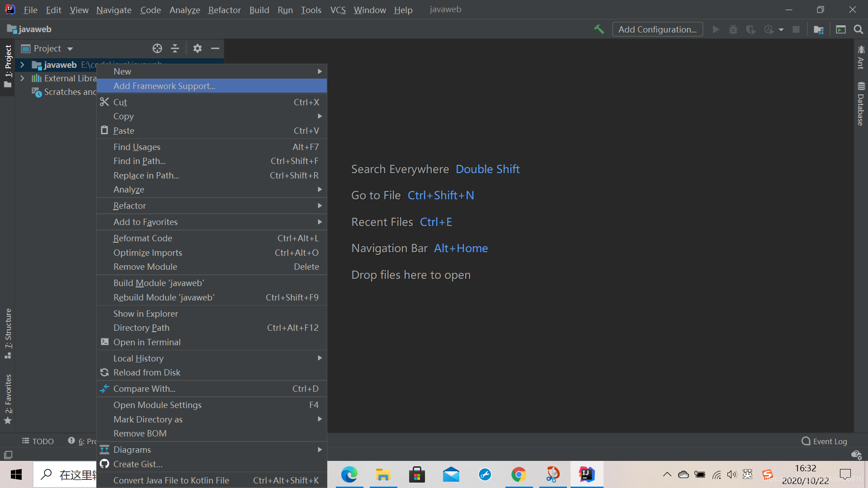Viewport: 868px width, 488px height.
Task: Click the Windows Start button
Action: coord(16,474)
